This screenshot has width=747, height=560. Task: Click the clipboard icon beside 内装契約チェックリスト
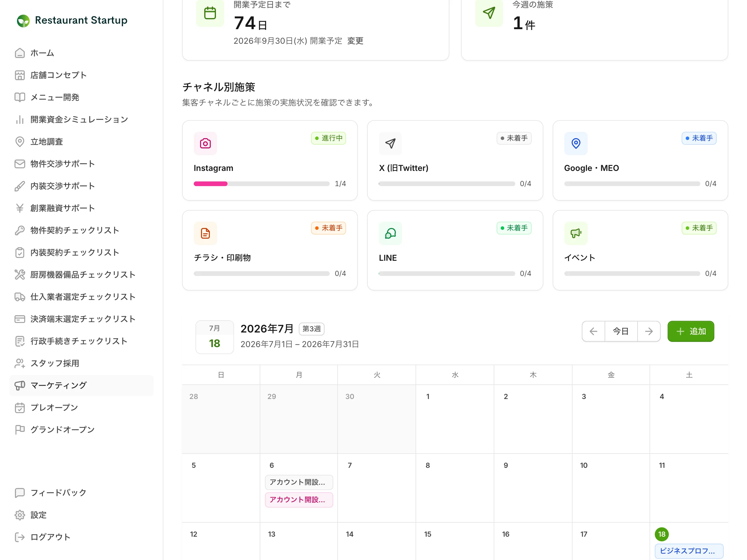point(20,253)
